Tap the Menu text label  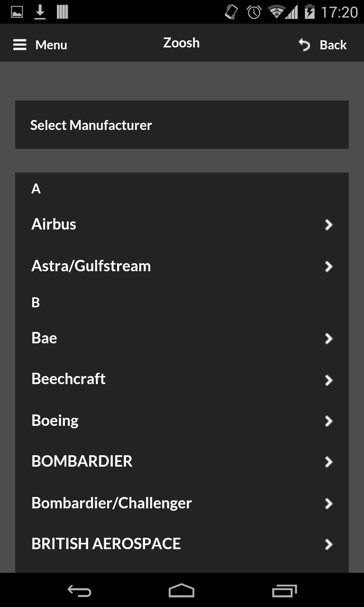pos(51,45)
